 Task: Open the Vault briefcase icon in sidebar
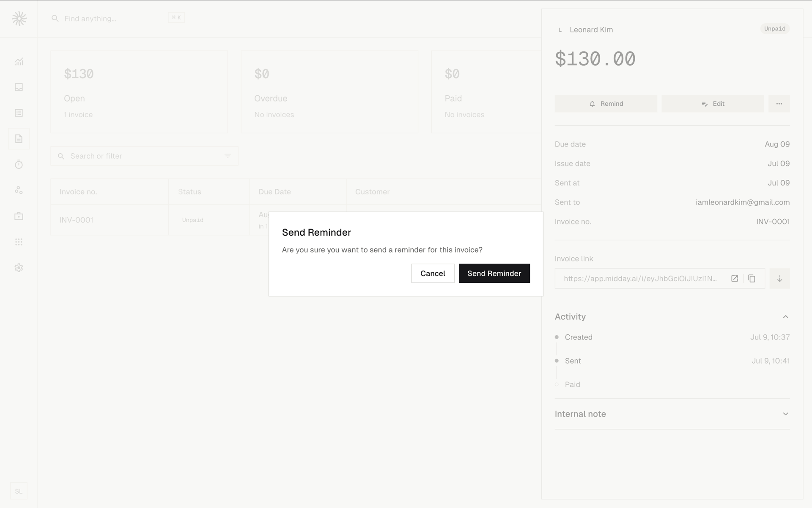(19, 216)
